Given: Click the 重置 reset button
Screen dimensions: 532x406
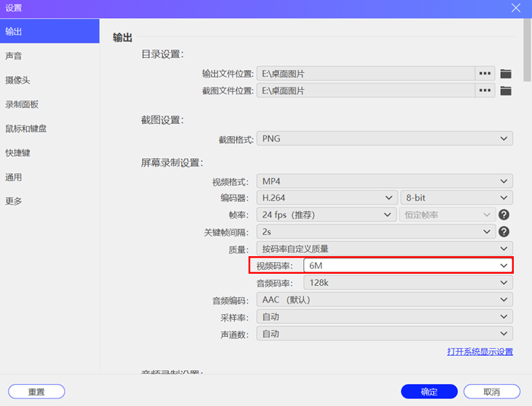Looking at the screenshot, I should [36, 392].
